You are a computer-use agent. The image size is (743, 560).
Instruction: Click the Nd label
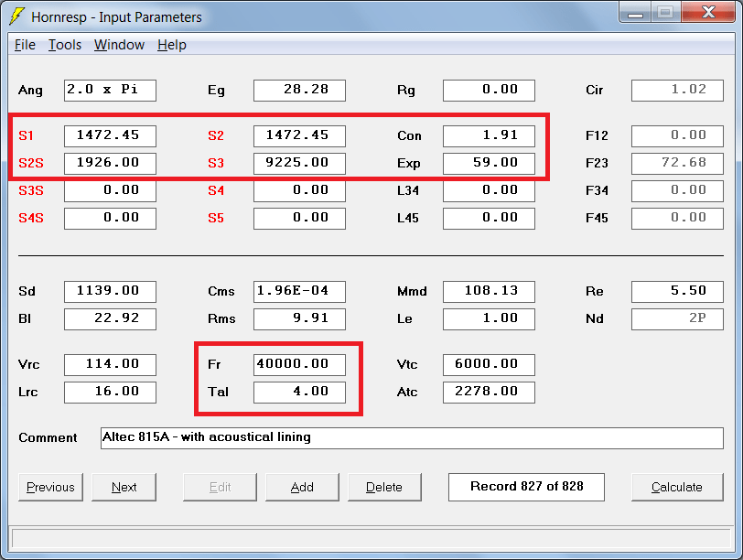[594, 318]
